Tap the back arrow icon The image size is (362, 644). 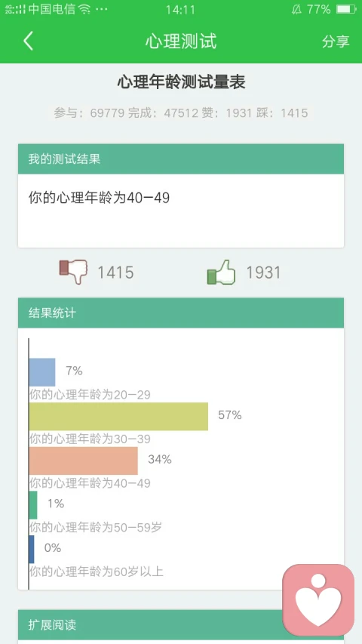[x=28, y=42]
